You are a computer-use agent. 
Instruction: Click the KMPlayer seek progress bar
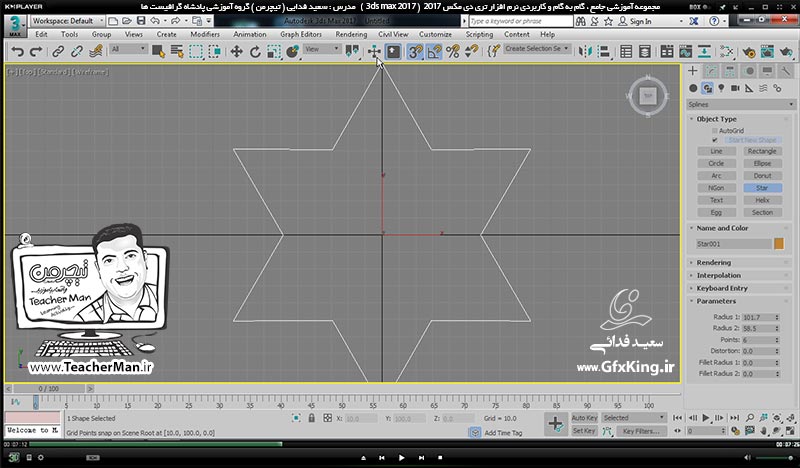pyautogui.click(x=400, y=445)
